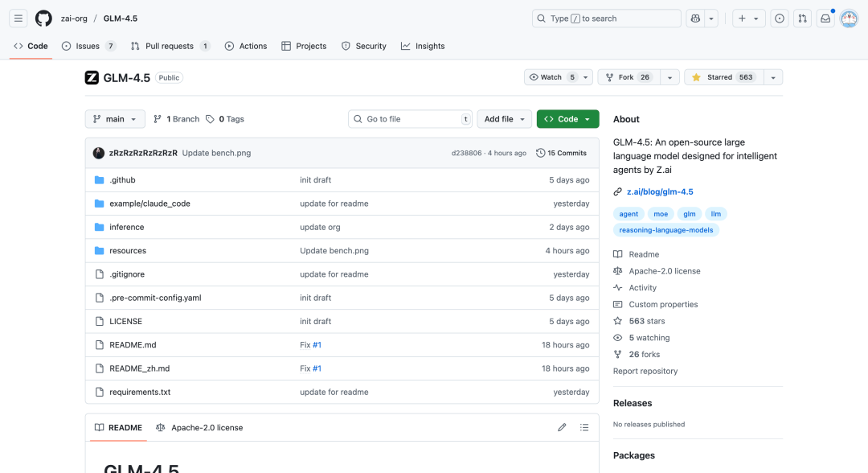The height and width of the screenshot is (473, 868).
Task: Click the pull requests icon in the header
Action: pyautogui.click(x=802, y=18)
